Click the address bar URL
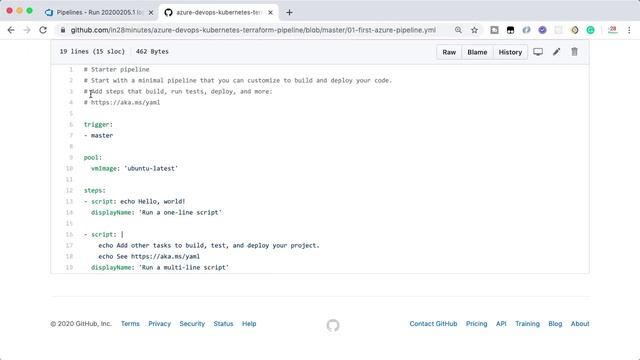 [x=253, y=30]
